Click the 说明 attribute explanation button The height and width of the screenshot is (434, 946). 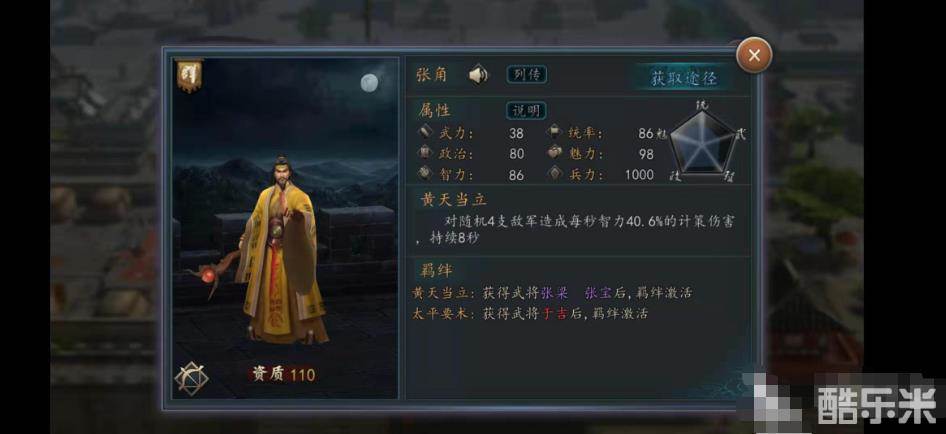525,111
